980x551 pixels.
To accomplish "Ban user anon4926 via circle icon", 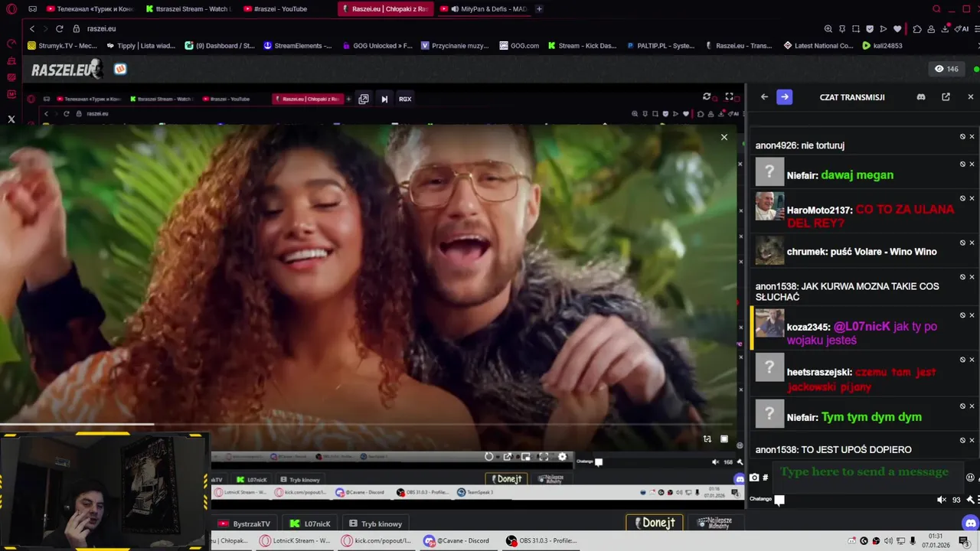I will click(962, 137).
